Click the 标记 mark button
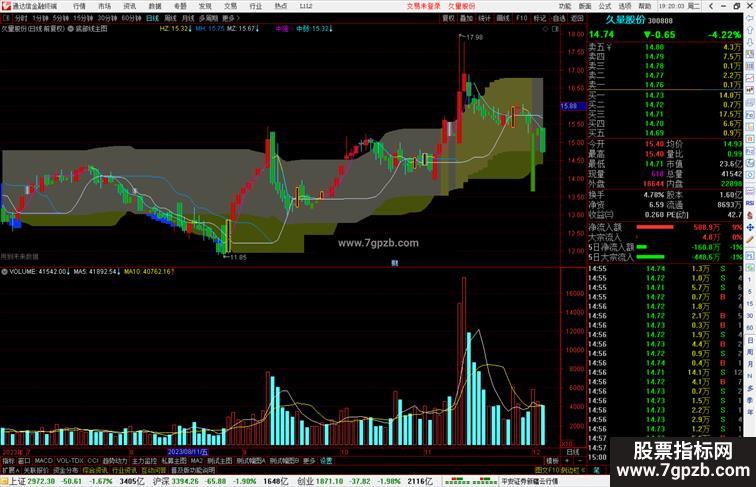This screenshot has height=487, width=756. pyautogui.click(x=540, y=18)
